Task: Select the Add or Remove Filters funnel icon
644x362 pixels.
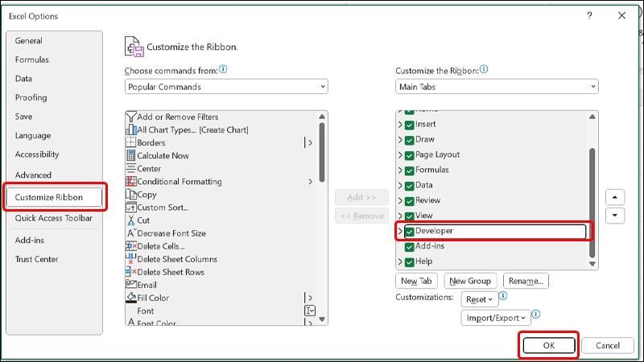Action: click(x=130, y=117)
